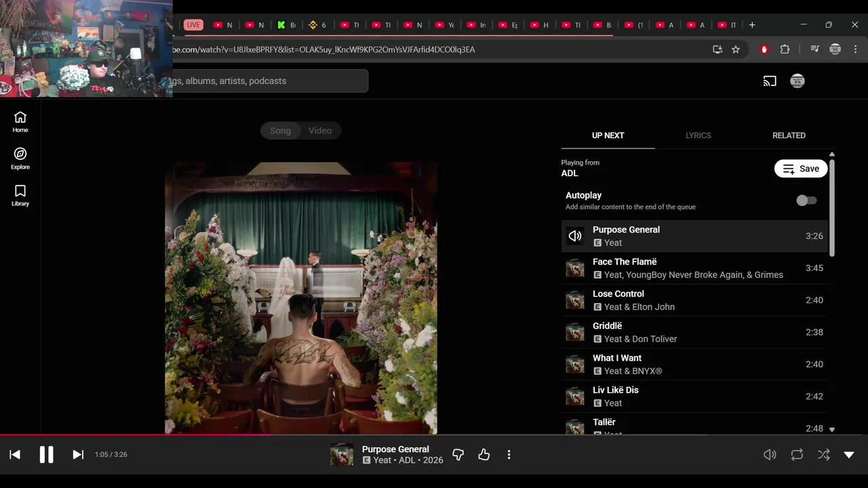The image size is (868, 488).
Task: Collapse the player page with down arrow
Action: coord(849,455)
